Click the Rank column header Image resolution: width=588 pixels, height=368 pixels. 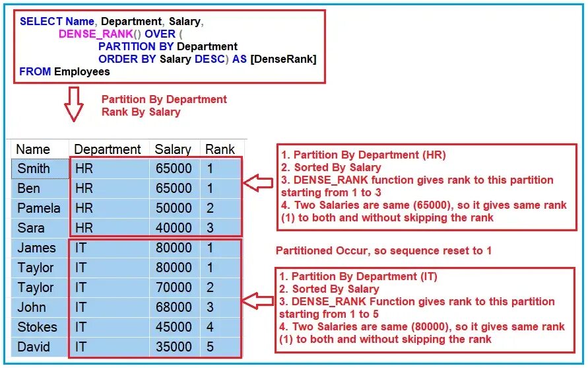tap(222, 149)
